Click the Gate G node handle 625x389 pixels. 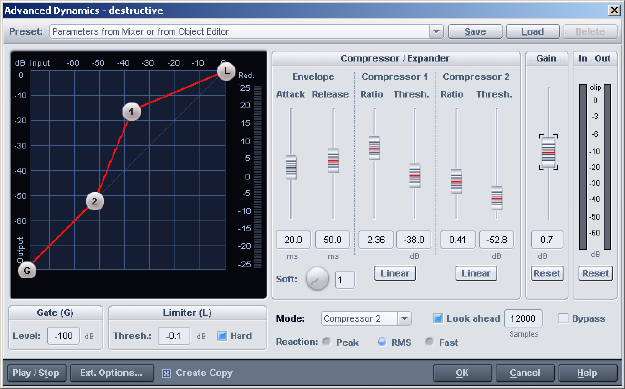pyautogui.click(x=27, y=271)
